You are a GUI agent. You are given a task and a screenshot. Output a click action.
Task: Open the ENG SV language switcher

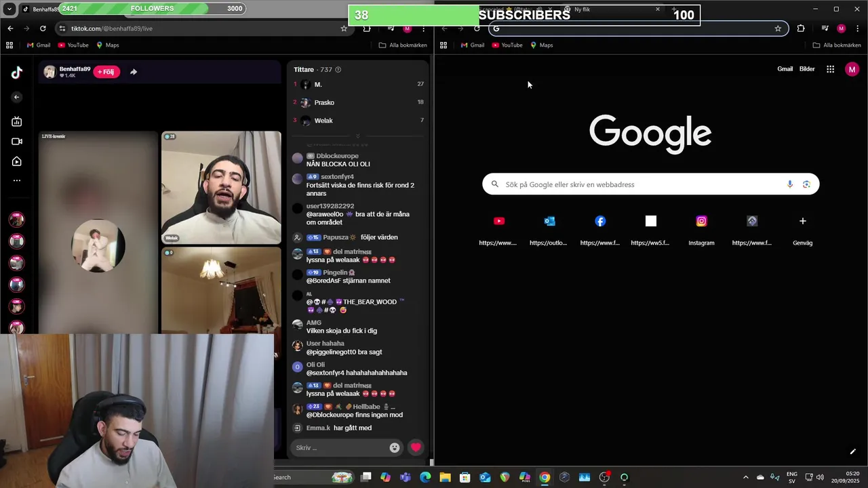coord(792,477)
